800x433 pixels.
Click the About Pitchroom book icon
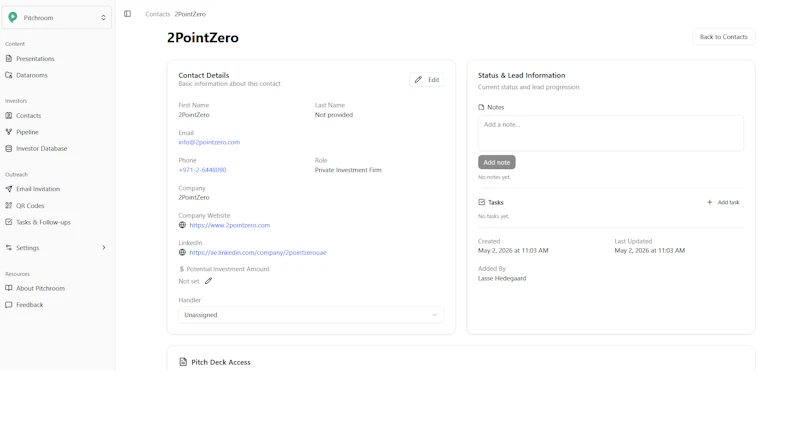(x=9, y=288)
